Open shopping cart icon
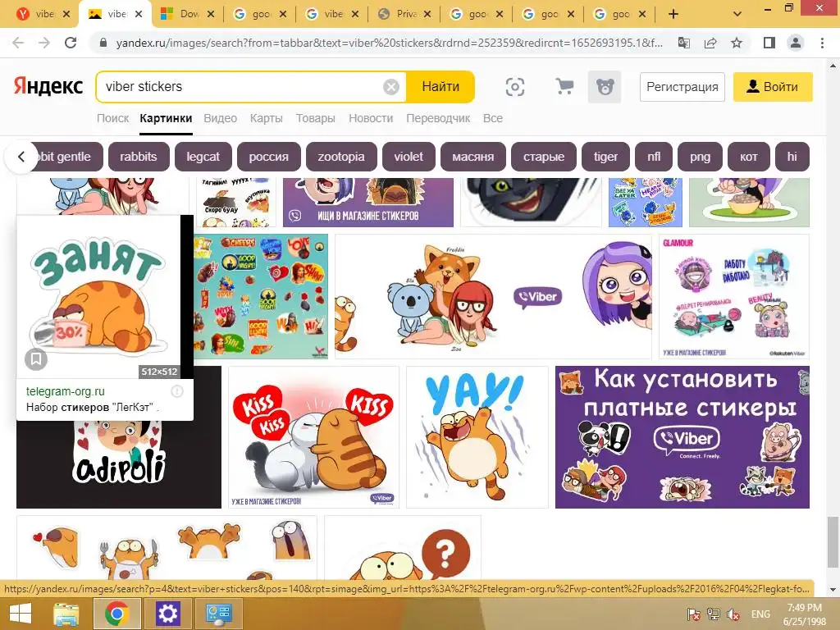The image size is (840, 630). tap(564, 87)
